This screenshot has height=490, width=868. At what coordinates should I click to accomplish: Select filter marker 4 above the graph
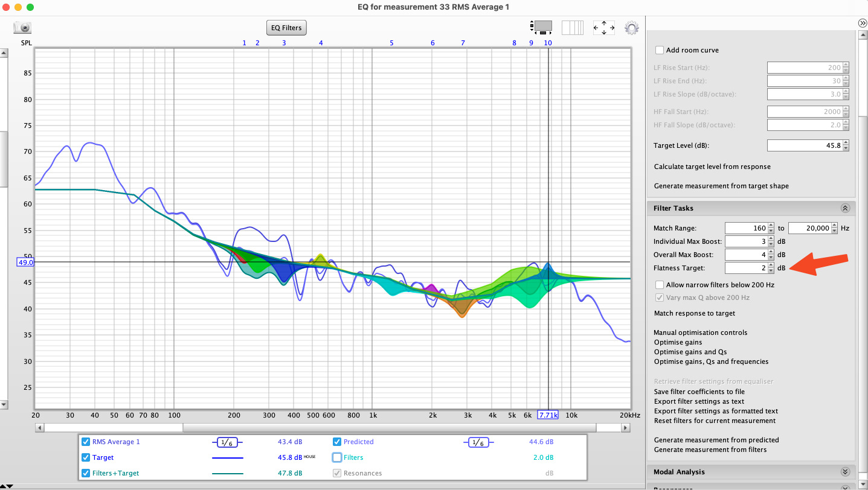coord(321,43)
